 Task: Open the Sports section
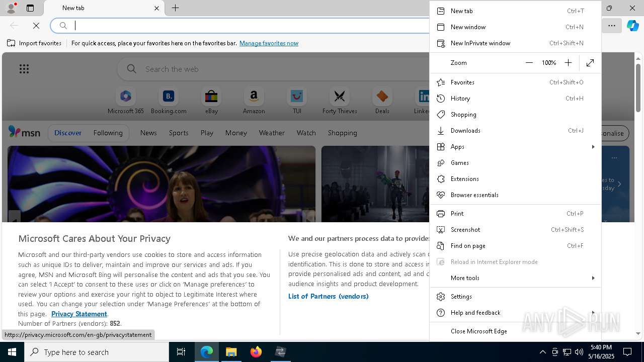(x=179, y=133)
